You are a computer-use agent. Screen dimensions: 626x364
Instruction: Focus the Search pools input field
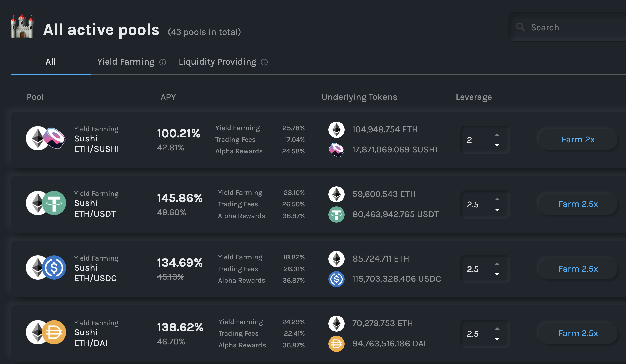(x=567, y=27)
